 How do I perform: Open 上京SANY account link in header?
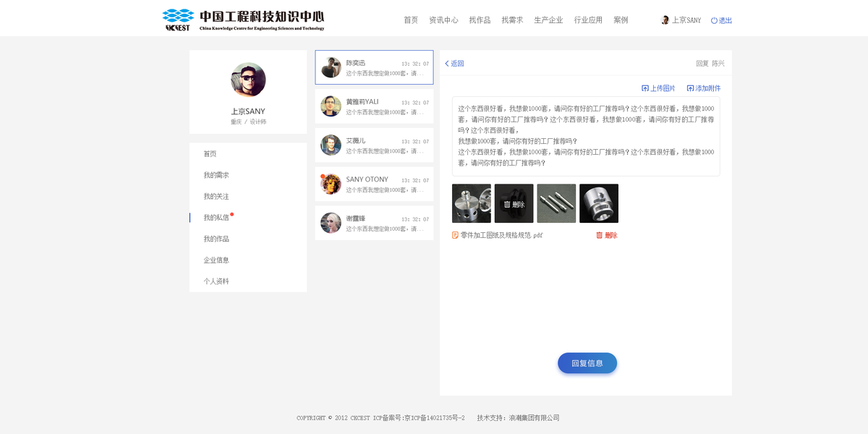pyautogui.click(x=686, y=20)
